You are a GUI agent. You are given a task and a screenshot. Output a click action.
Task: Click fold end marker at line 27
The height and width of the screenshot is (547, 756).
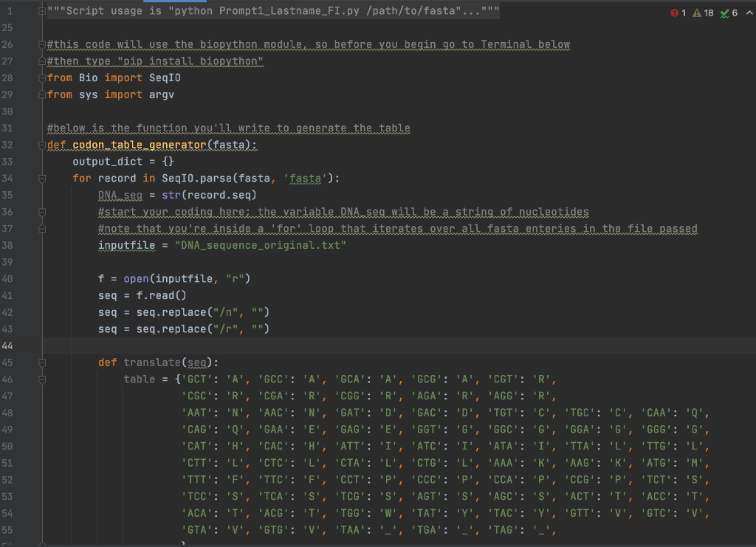pos(42,61)
